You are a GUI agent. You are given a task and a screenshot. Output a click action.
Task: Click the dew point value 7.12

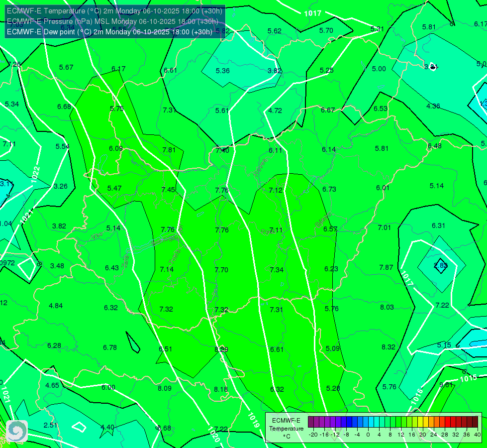pos(276,190)
